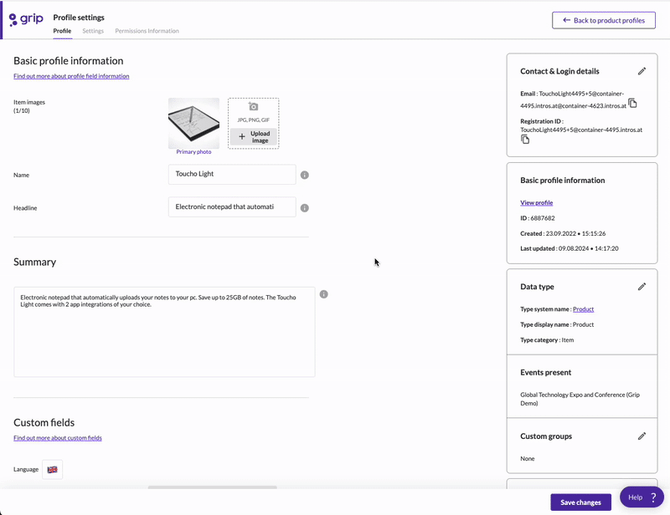This screenshot has height=515, width=670.
Task: Select the primary photo thumbnail
Action: [194, 123]
